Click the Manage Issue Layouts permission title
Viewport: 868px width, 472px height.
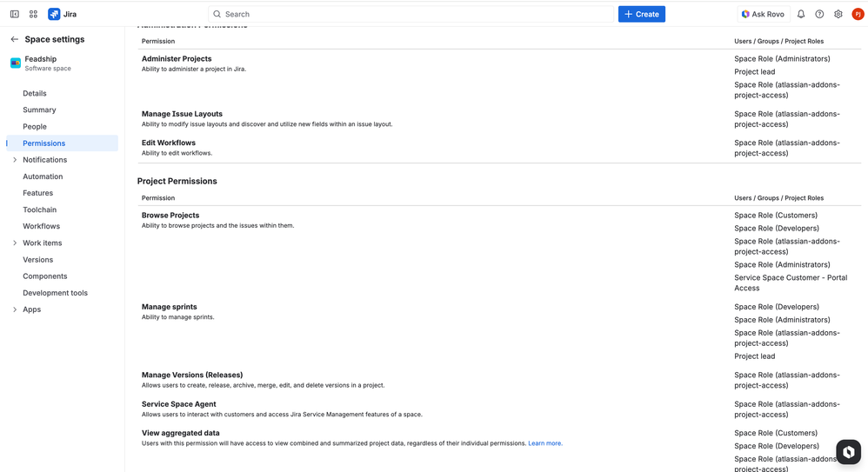click(182, 114)
